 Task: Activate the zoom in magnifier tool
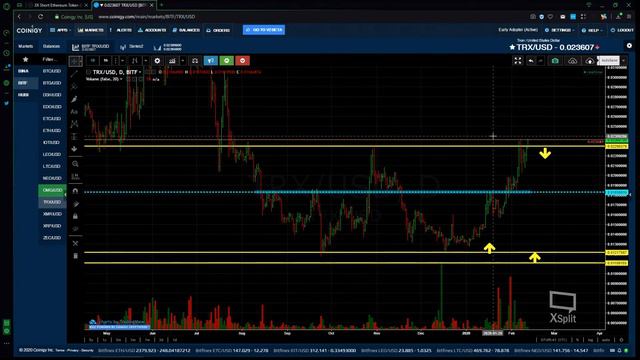tap(75, 164)
